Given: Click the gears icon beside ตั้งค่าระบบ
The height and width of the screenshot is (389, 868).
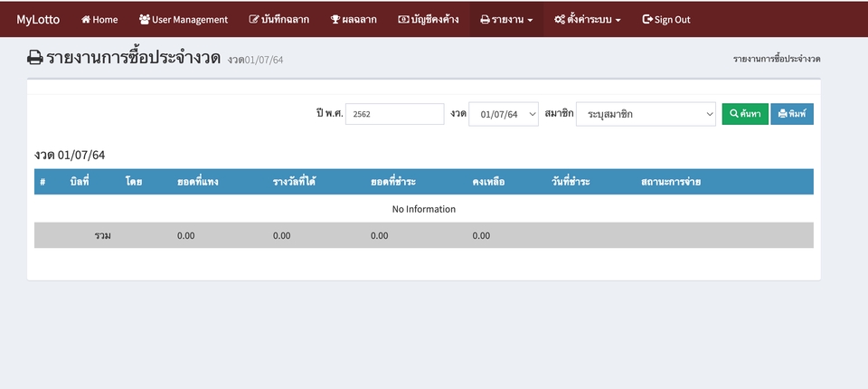Looking at the screenshot, I should point(560,19).
